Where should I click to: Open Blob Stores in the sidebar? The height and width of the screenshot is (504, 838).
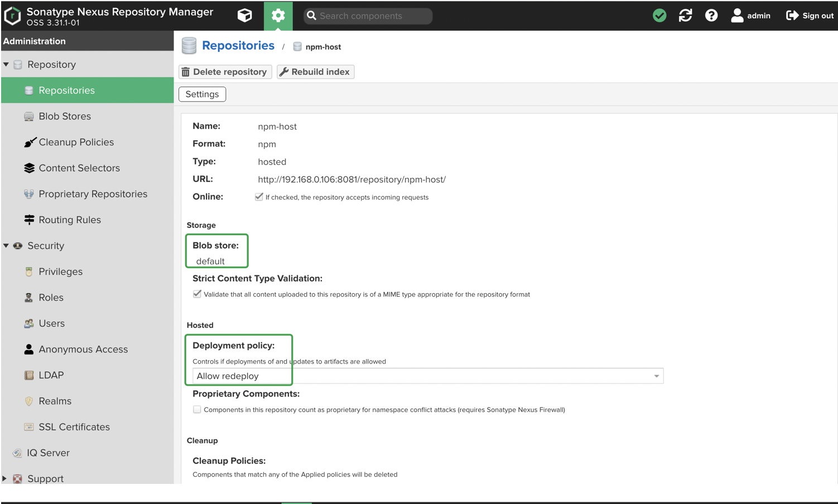tap(65, 117)
